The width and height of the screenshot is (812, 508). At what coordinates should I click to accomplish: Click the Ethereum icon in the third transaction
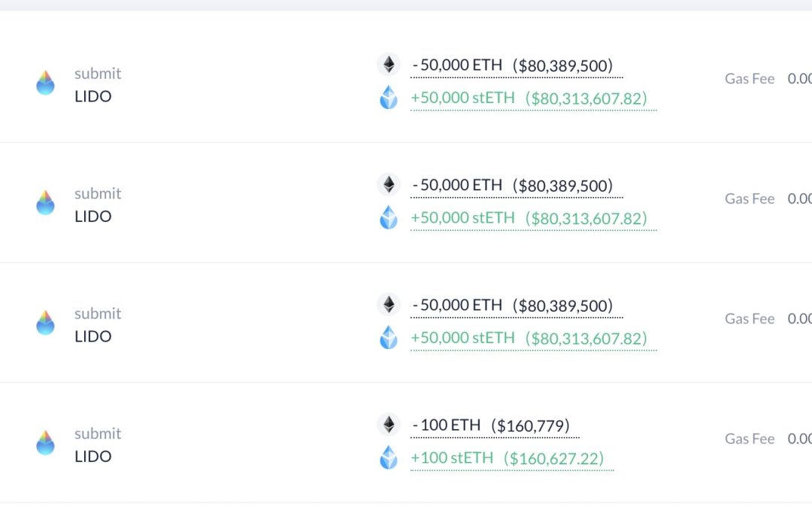(389, 304)
